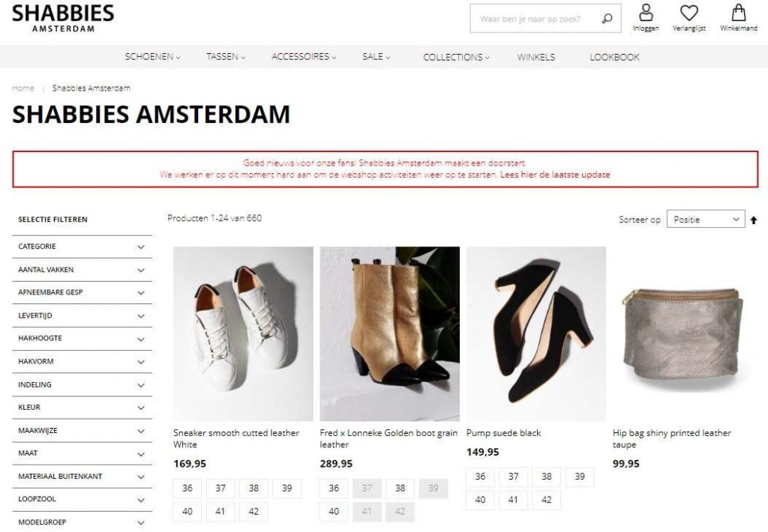Expand the Categorie filter
768x532 pixels.
(82, 247)
